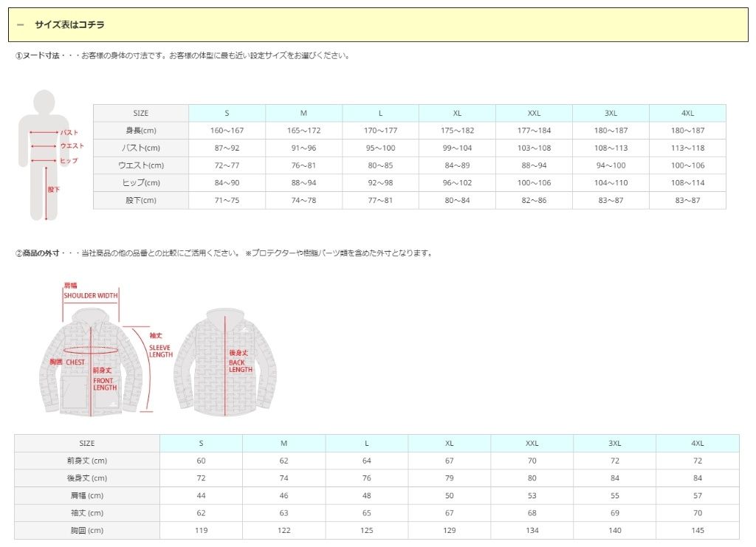Select the 3XL header in product dimension table

click(614, 444)
